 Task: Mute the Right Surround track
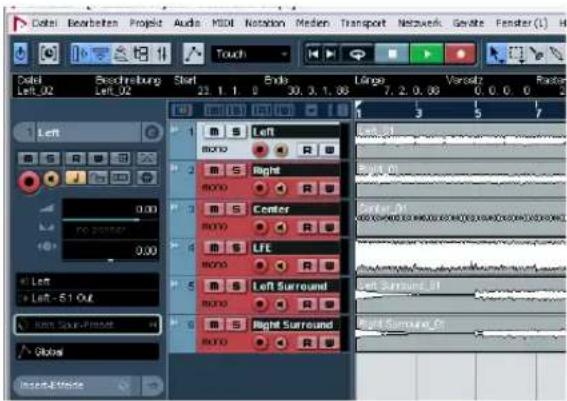click(214, 324)
